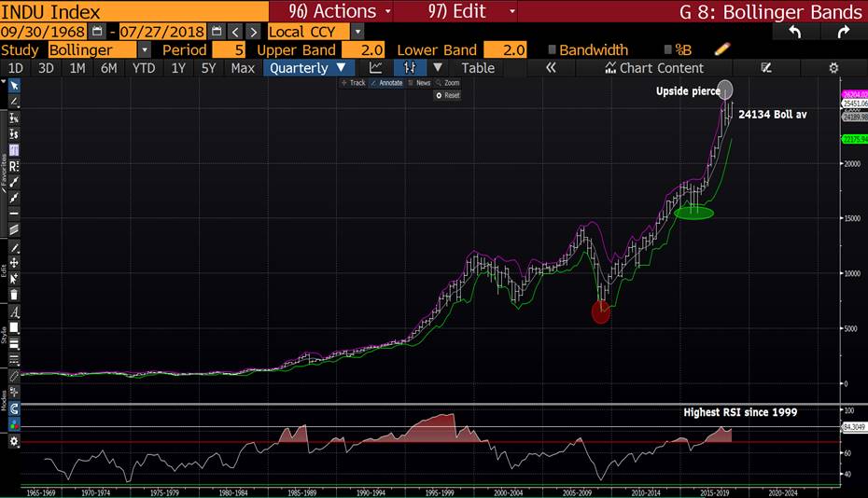This screenshot has width=868, height=498.
Task: Select the 1D range tab
Action: tap(16, 67)
